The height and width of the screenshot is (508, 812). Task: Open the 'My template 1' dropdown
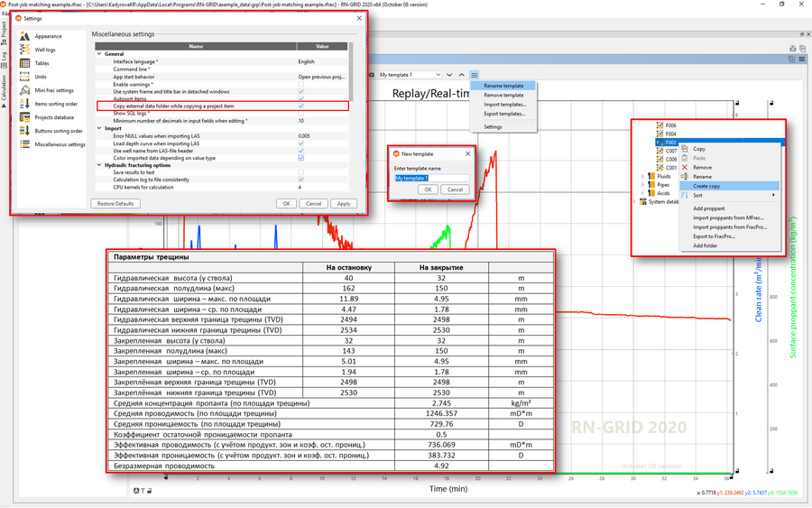point(411,75)
